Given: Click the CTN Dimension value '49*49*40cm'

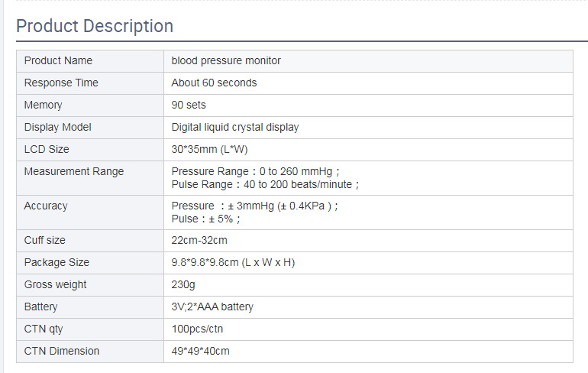Looking at the screenshot, I should (200, 351).
